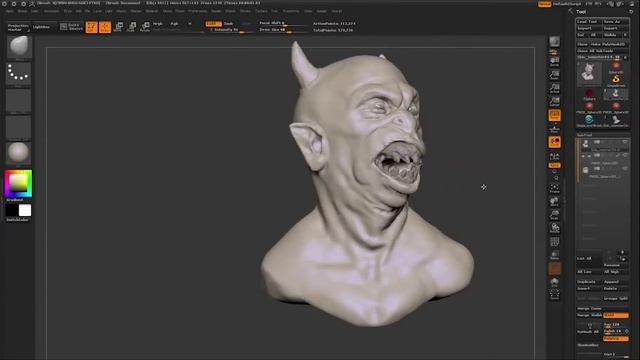This screenshot has width=640, height=360.
Task: Click the Projection Master button
Action: coord(18,27)
